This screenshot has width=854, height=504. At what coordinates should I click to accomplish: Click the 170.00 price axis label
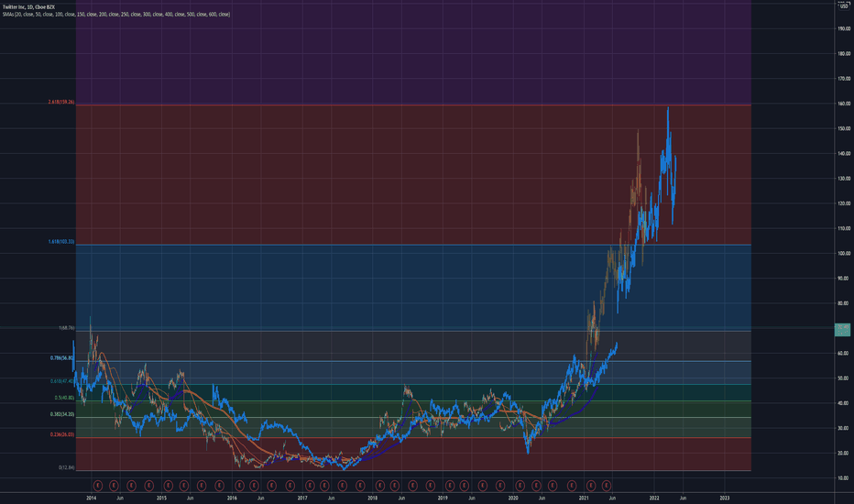pyautogui.click(x=844, y=79)
